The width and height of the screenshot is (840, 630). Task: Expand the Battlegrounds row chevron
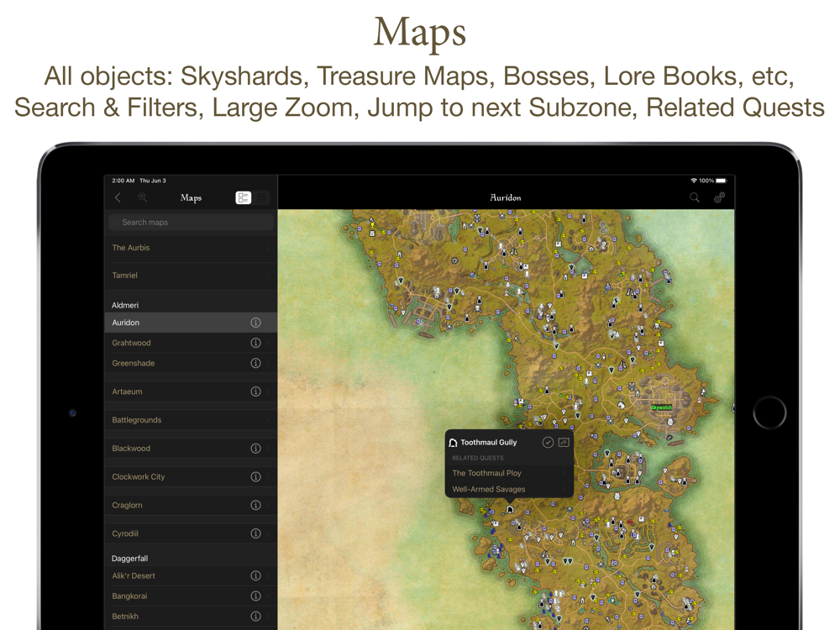268,420
